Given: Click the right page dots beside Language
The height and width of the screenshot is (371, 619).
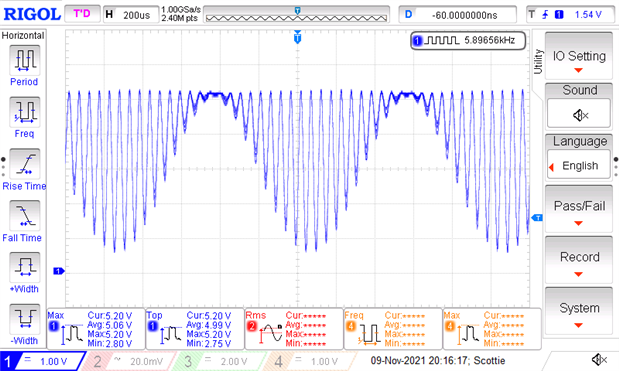Looking at the screenshot, I should click(616, 167).
